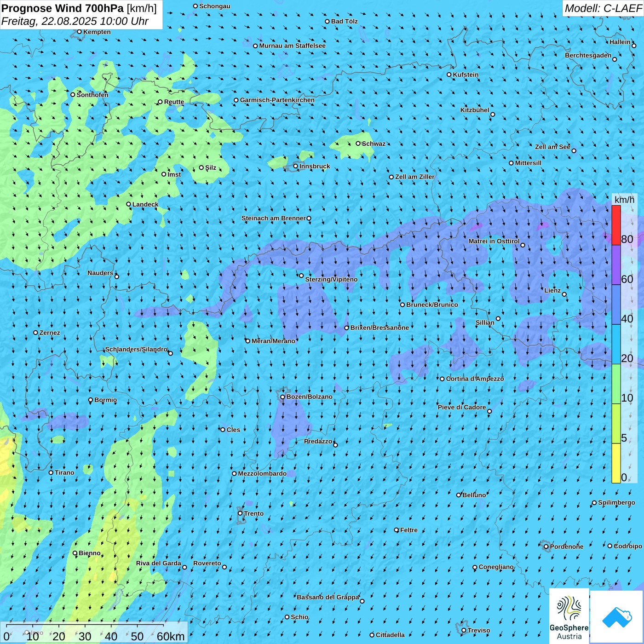Click the '60km' scale bar label
The height and width of the screenshot is (644, 644).
(171, 636)
